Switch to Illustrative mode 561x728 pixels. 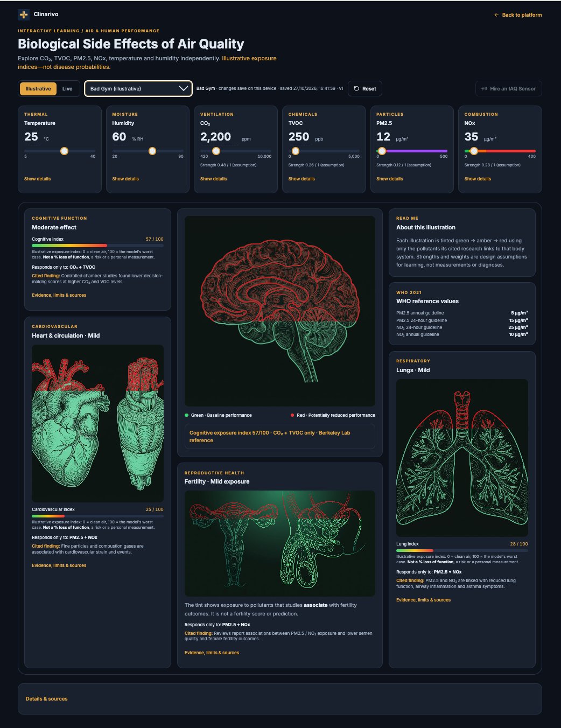coord(38,88)
